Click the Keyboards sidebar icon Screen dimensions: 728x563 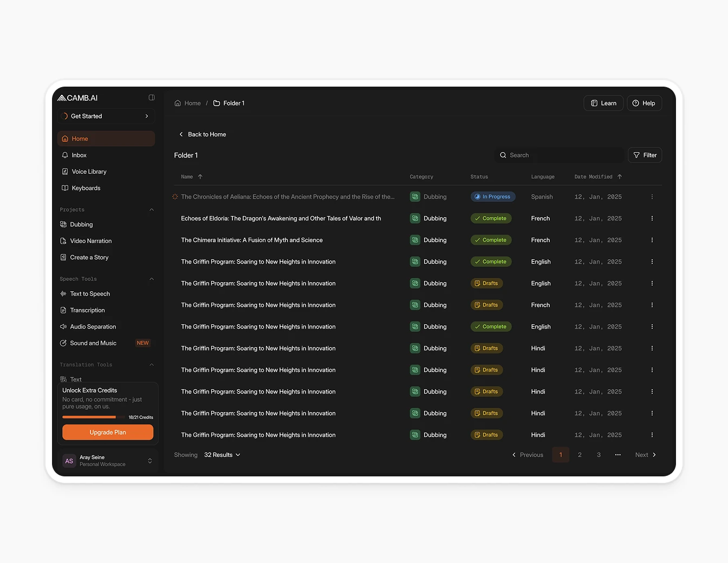pos(64,188)
